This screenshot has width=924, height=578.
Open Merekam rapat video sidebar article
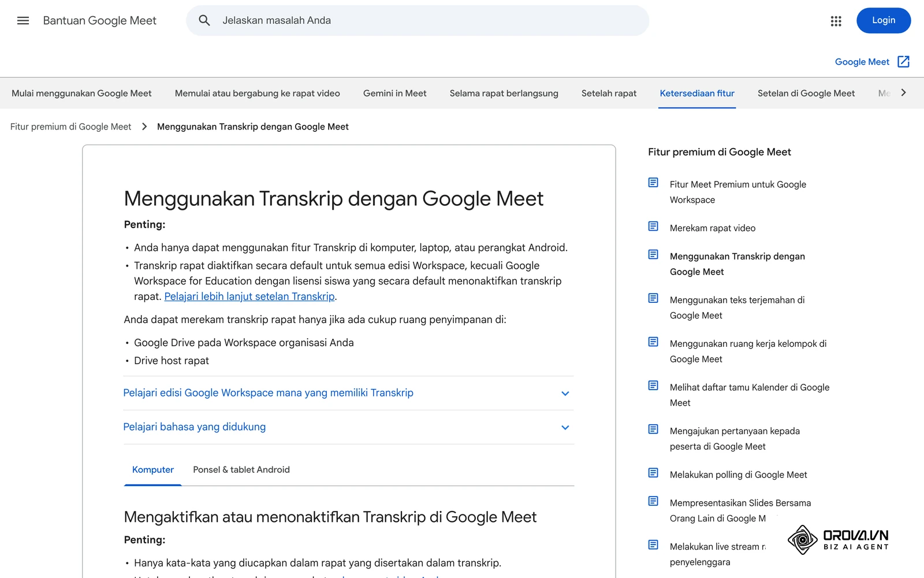(x=713, y=228)
